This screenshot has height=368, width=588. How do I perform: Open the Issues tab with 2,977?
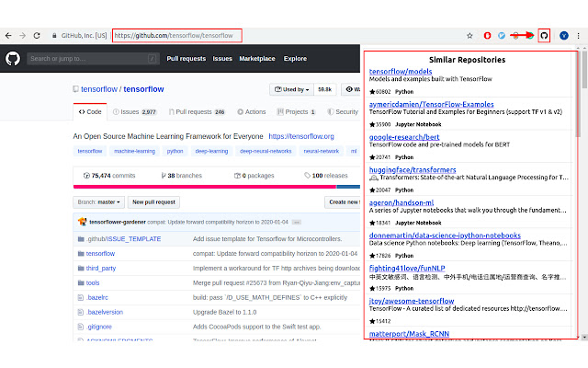click(135, 112)
